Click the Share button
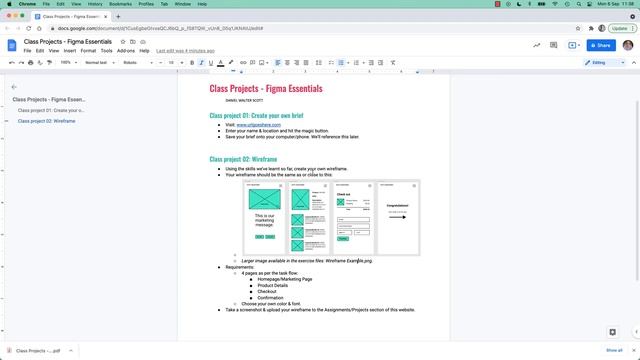 click(x=601, y=45)
